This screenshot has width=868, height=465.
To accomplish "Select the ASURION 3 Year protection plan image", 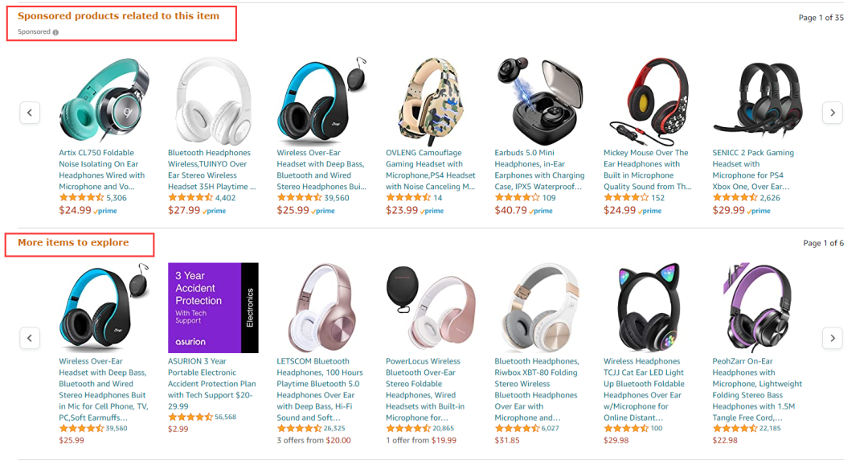I will (213, 308).
